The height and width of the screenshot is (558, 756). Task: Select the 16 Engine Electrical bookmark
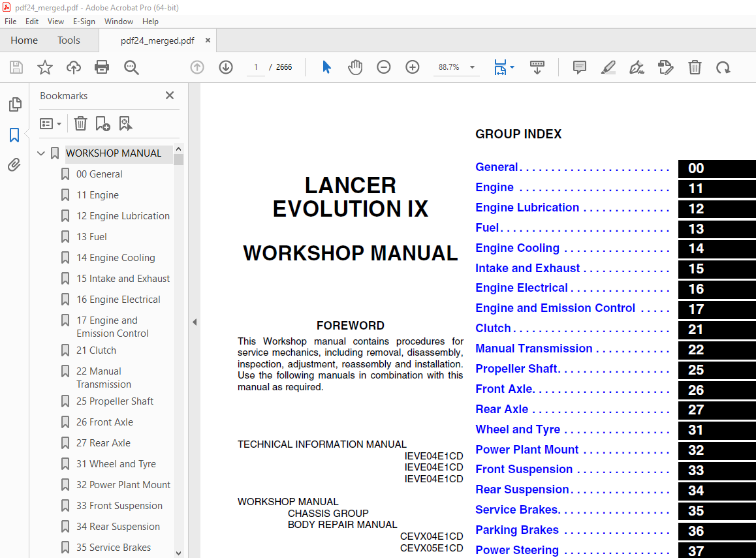(x=118, y=300)
